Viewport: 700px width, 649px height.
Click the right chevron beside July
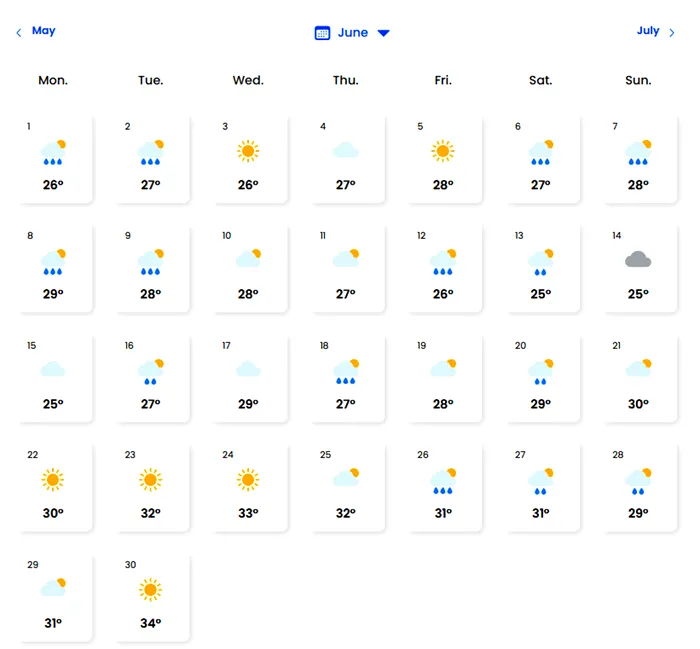(672, 33)
